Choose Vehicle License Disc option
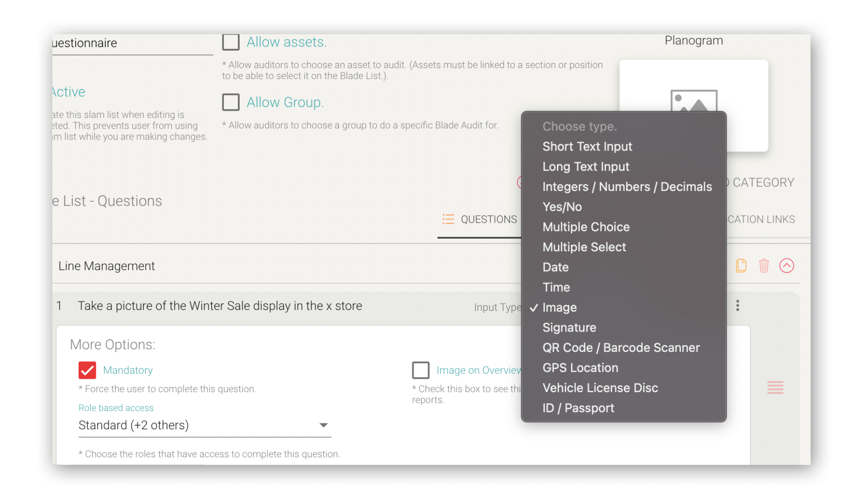 click(x=600, y=388)
